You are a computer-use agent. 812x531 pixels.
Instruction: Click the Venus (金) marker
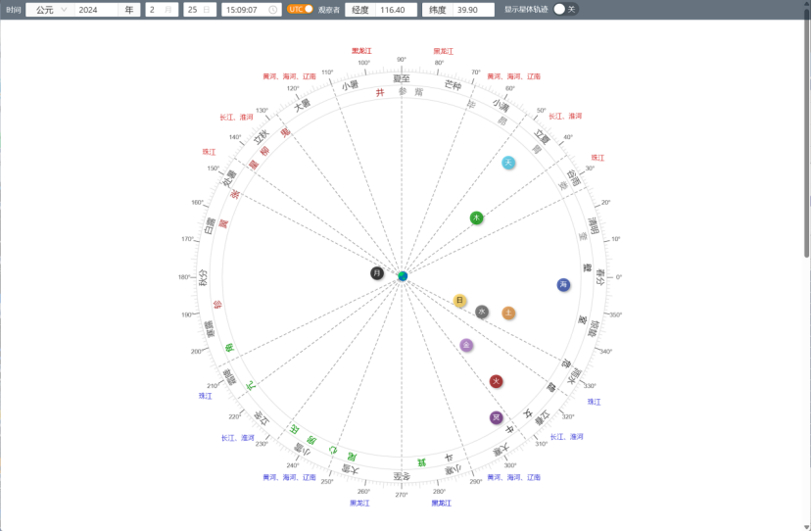tap(466, 345)
